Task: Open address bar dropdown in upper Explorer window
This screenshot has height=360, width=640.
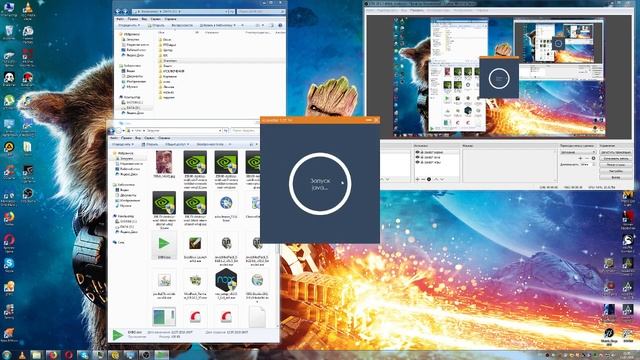Action: click(x=226, y=11)
